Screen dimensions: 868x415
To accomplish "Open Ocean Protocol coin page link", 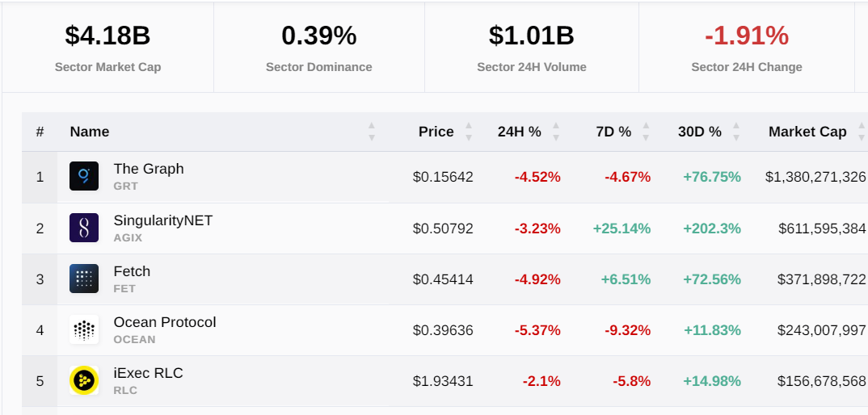I will coord(164,322).
